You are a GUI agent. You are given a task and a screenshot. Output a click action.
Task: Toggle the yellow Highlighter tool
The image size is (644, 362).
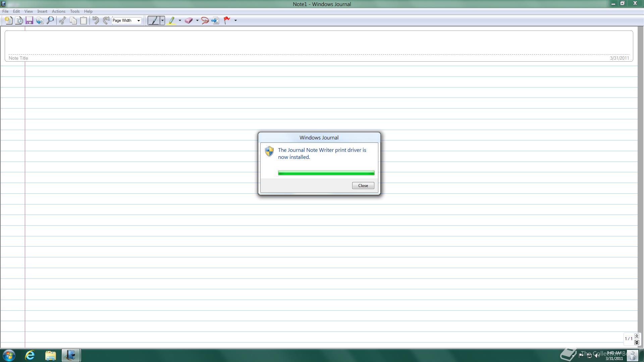172,20
